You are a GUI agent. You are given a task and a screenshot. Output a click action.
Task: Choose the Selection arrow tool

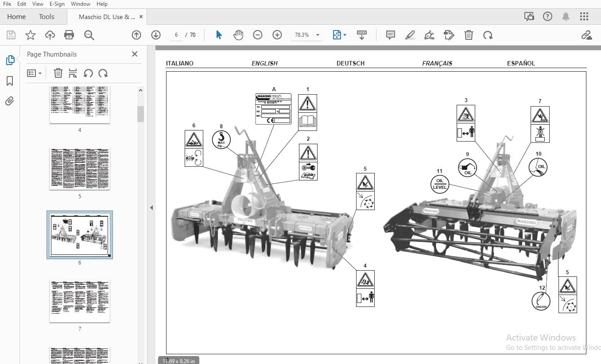(x=219, y=35)
